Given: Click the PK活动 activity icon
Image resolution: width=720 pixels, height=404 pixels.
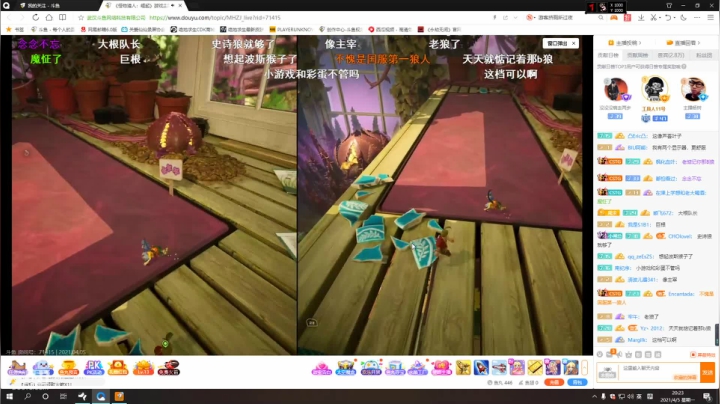Looking at the screenshot, I should (x=94, y=367).
